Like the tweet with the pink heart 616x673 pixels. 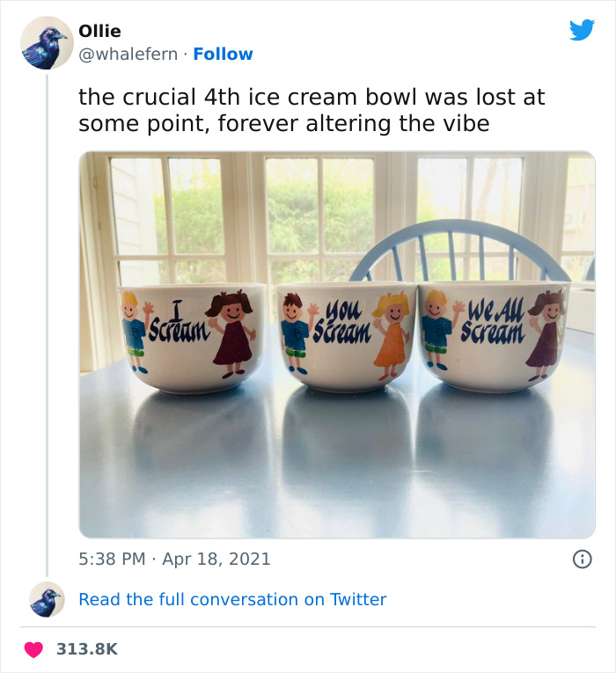click(x=33, y=649)
